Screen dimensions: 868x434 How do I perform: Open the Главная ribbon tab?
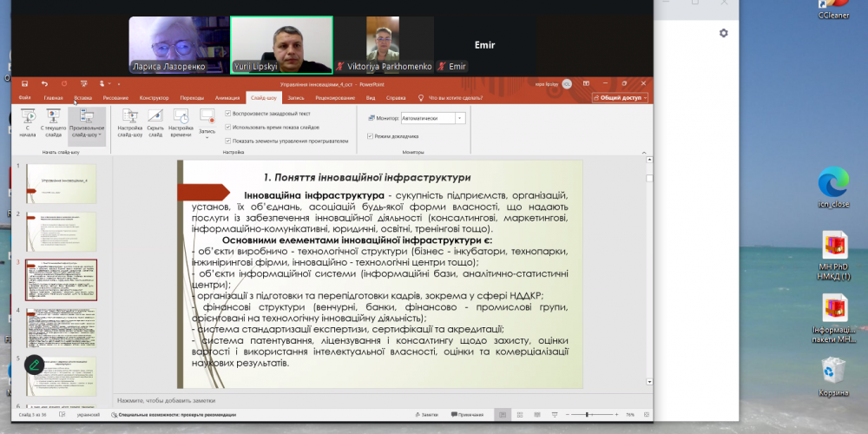[x=54, y=98]
